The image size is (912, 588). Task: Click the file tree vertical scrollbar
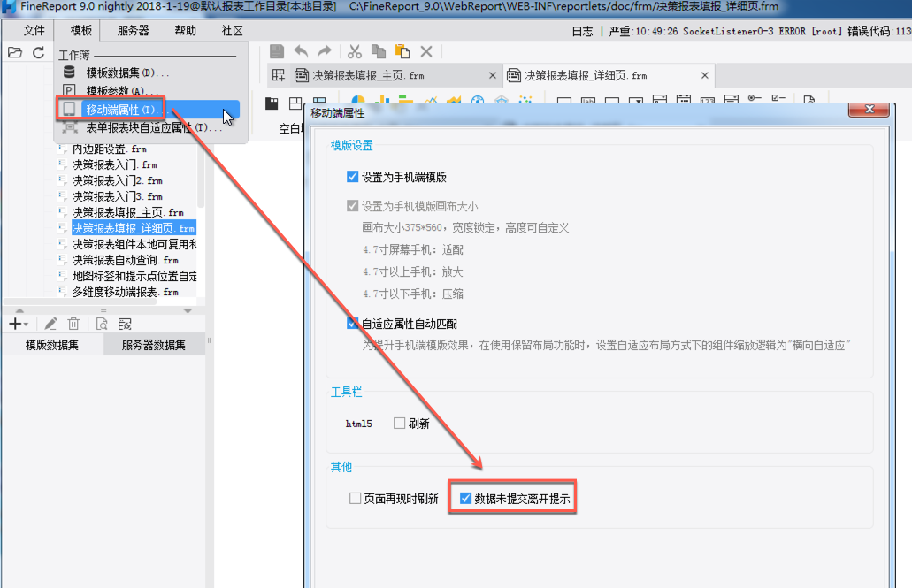click(x=201, y=175)
